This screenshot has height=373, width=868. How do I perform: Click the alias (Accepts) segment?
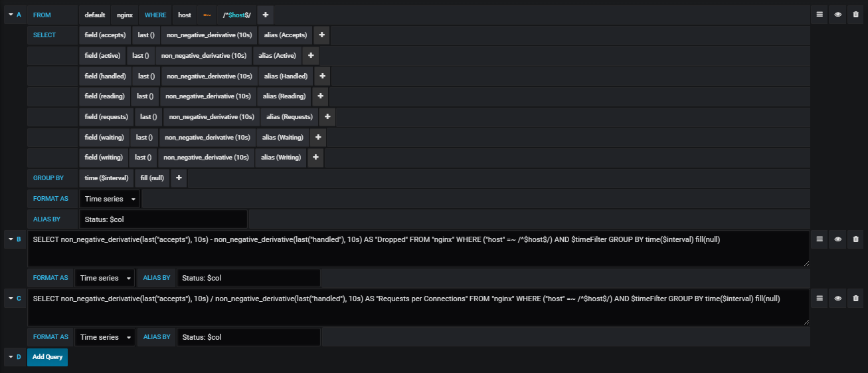coord(286,35)
